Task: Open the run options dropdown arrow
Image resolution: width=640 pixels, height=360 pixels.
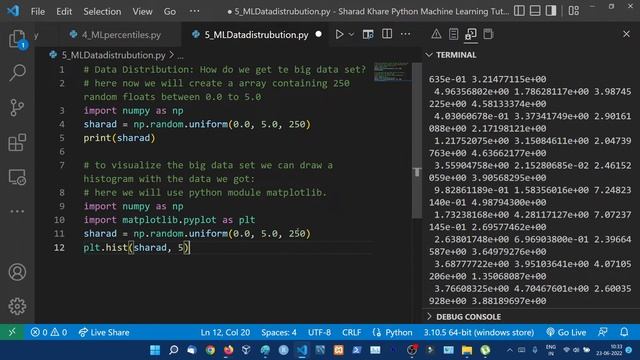Action: click(x=351, y=35)
